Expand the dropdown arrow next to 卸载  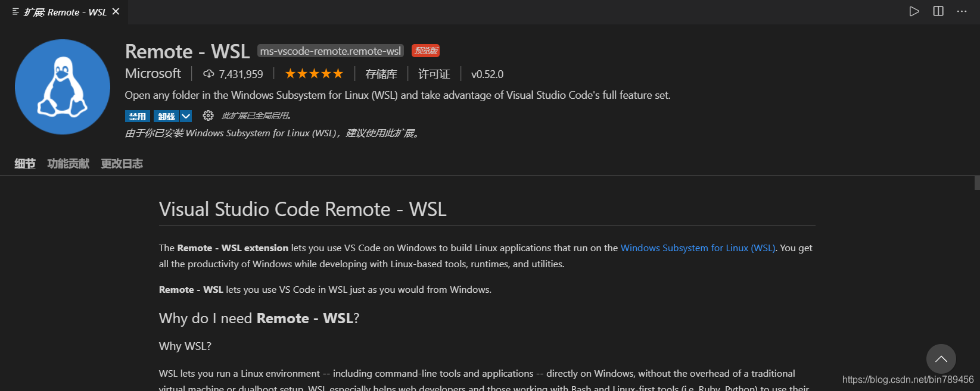186,116
